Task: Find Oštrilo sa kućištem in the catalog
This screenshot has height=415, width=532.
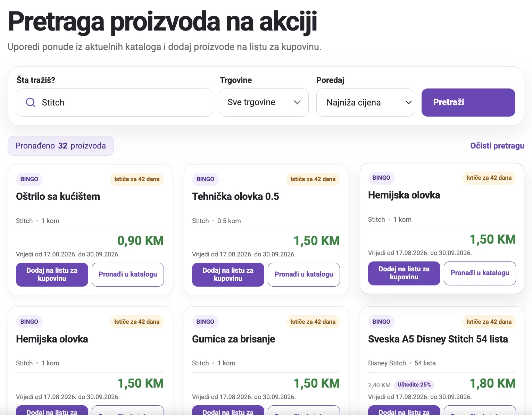Action: [x=128, y=274]
